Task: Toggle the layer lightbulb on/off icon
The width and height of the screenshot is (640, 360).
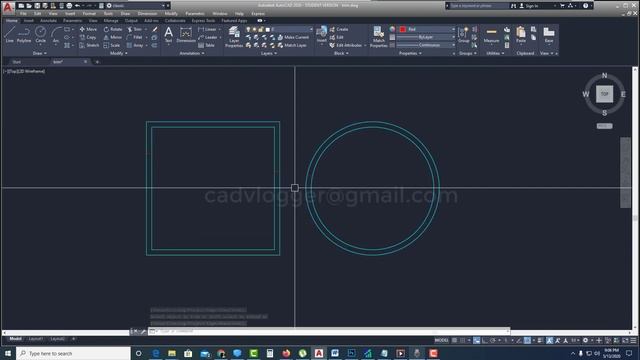Action: click(248, 29)
